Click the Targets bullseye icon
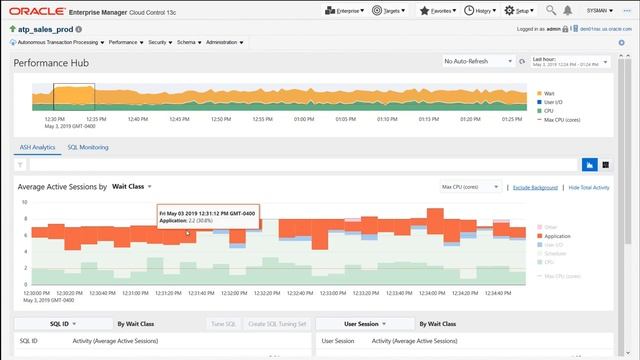This screenshot has width=640, height=360. pyautogui.click(x=377, y=11)
